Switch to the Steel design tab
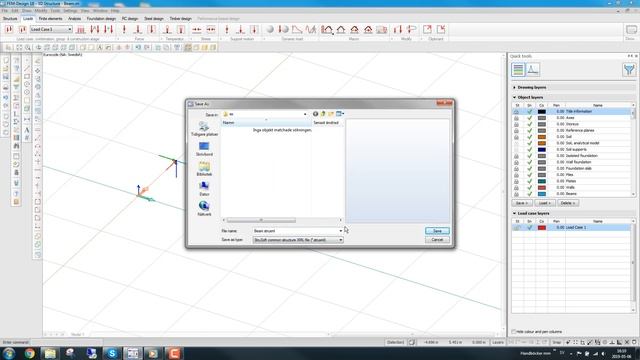 (x=154, y=19)
